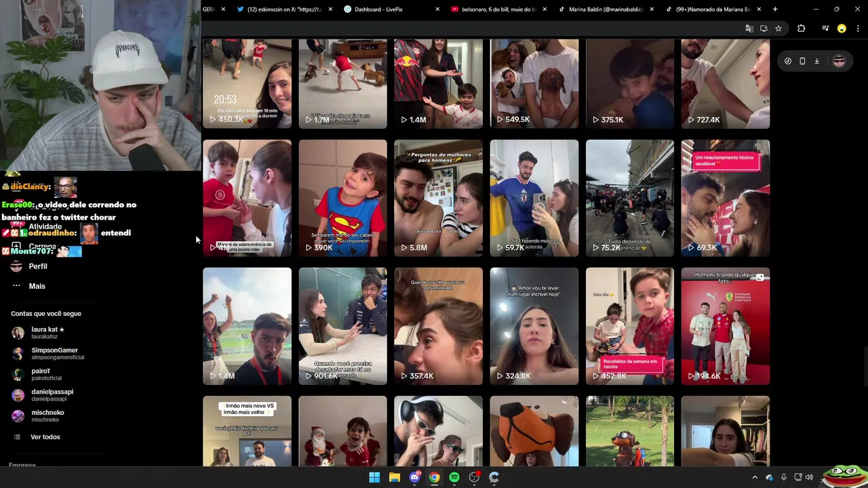
Task: Open the video with 727.4K views
Action: pyautogui.click(x=726, y=83)
